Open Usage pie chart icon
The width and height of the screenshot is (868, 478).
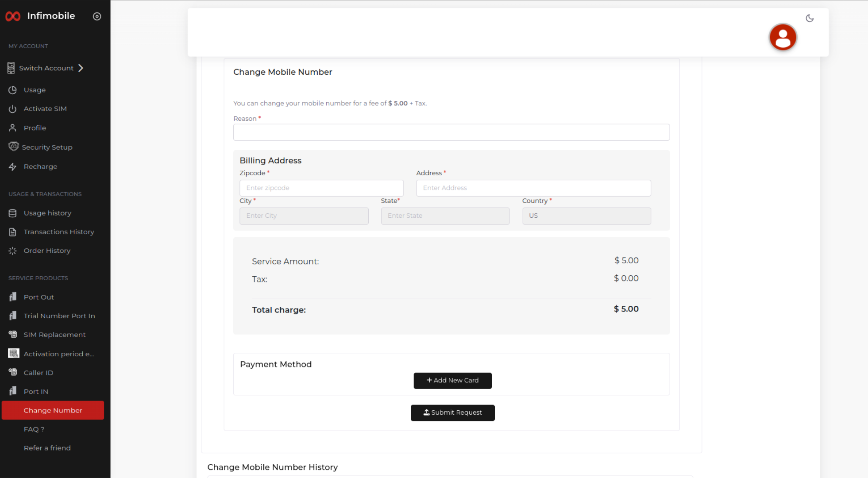(12, 90)
